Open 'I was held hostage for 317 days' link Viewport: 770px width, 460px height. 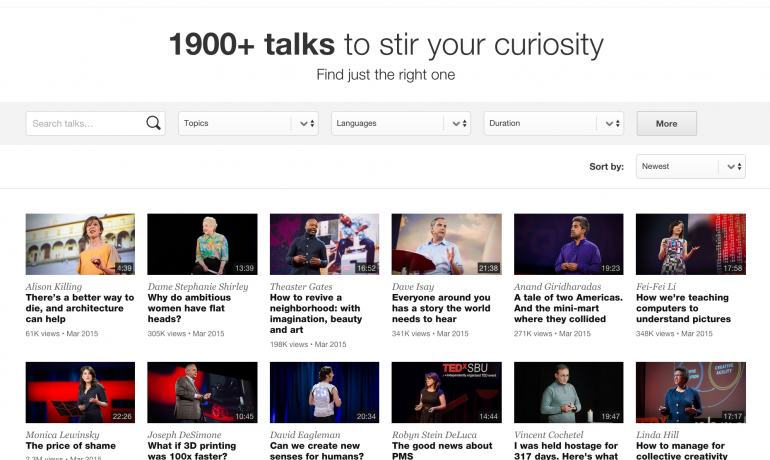pyautogui.click(x=566, y=451)
